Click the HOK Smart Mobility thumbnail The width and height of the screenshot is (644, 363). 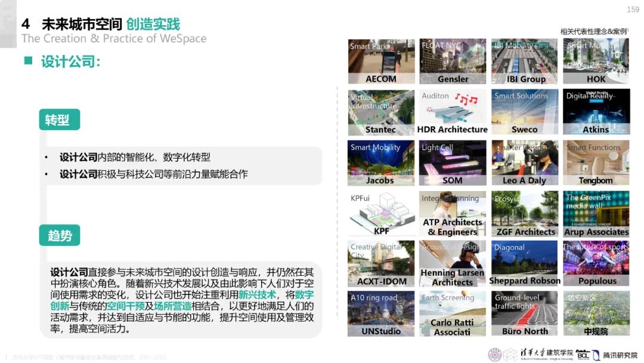(x=596, y=61)
